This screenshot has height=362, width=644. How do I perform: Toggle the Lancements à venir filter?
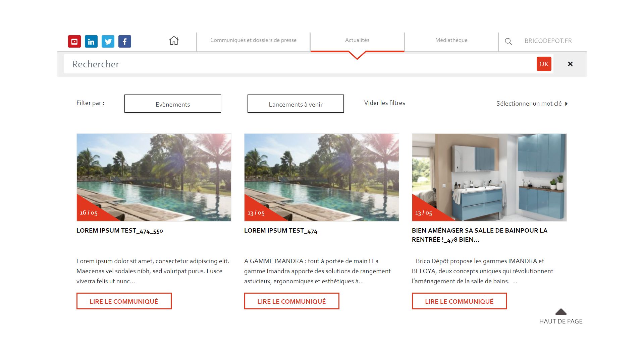click(x=296, y=104)
